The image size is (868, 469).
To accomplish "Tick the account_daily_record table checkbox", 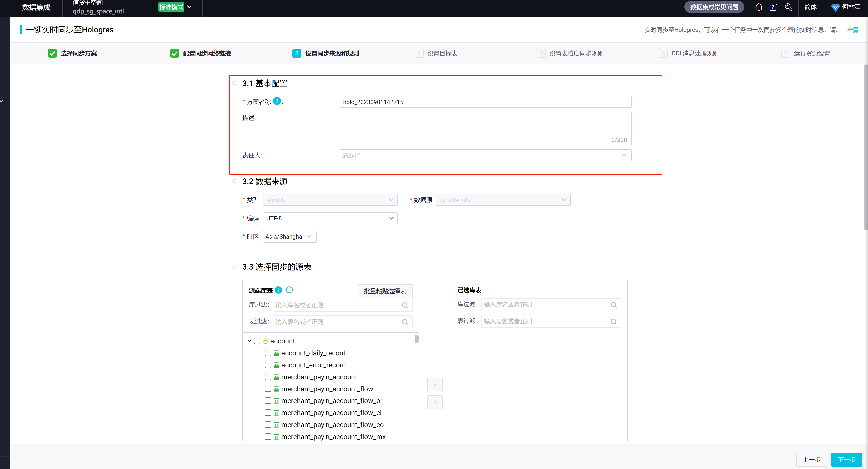I will (x=268, y=353).
